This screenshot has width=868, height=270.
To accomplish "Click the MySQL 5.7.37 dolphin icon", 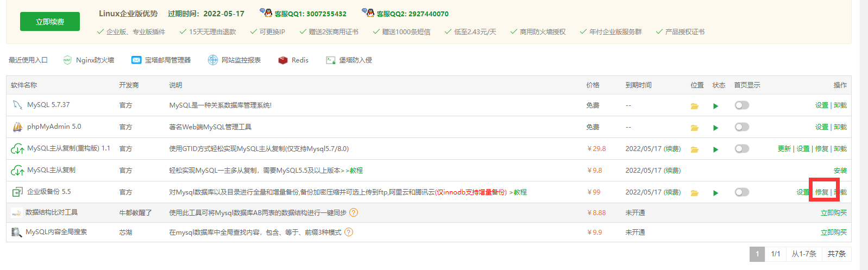I will click(x=17, y=105).
